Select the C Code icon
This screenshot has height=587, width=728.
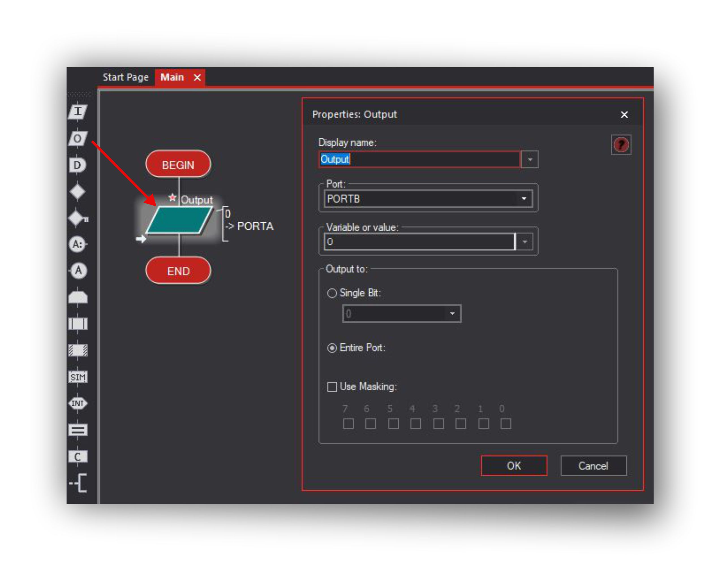click(x=78, y=457)
